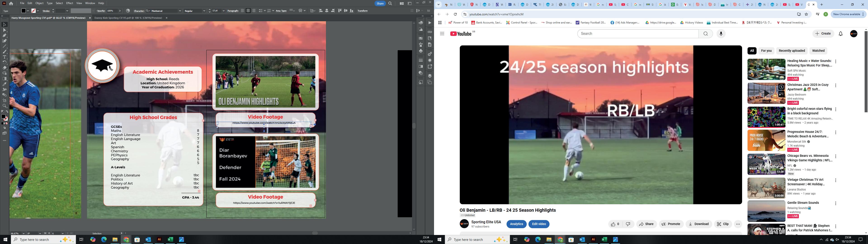Open the Montserrat font family dropdown
The width and height of the screenshot is (868, 244).
[x=180, y=11]
